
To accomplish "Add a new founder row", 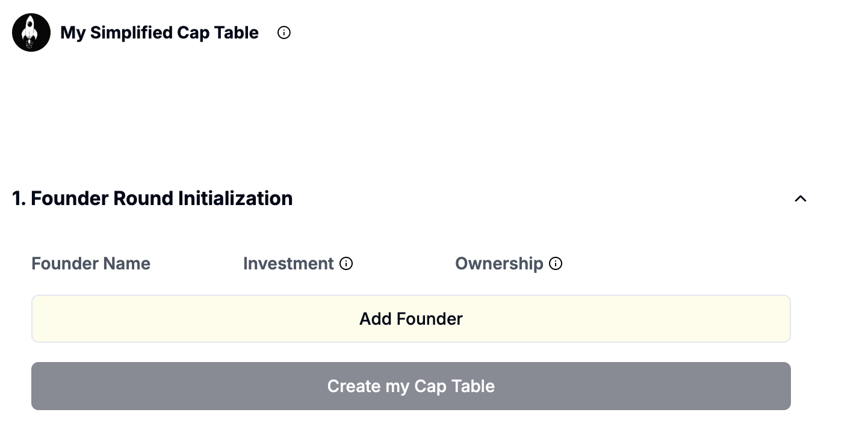I will point(411,319).
